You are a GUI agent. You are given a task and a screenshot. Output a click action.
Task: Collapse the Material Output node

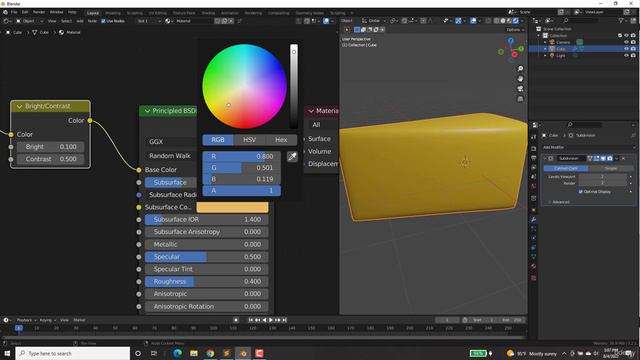(311, 111)
